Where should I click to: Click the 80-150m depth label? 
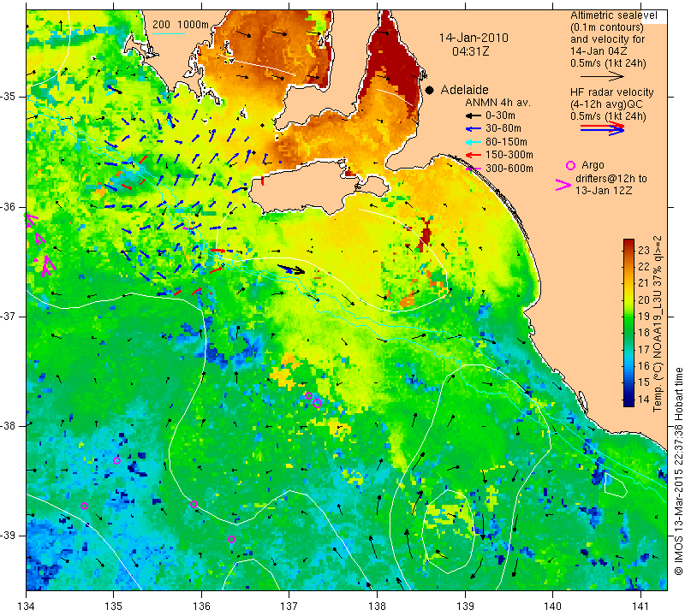point(506,142)
